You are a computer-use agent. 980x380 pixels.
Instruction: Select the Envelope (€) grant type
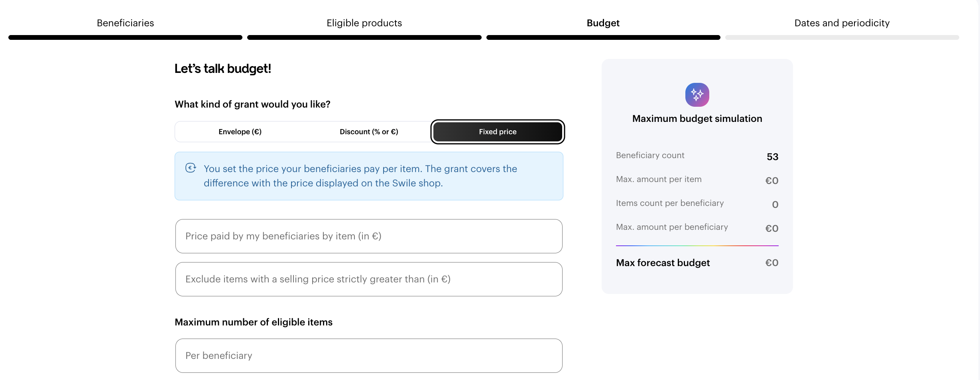[240, 132]
